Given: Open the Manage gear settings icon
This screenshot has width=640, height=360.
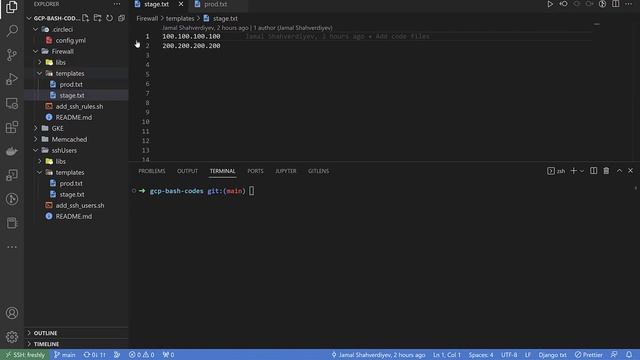Looking at the screenshot, I should [12, 337].
